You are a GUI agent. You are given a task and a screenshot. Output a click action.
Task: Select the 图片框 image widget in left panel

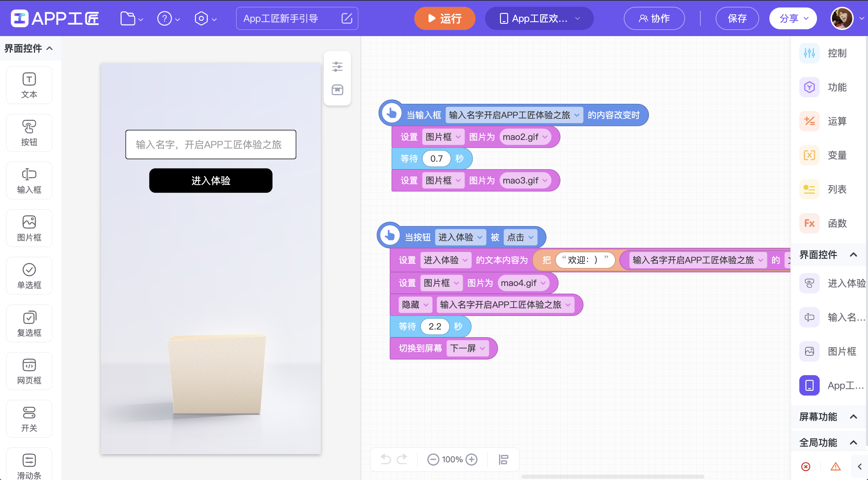coord(29,228)
